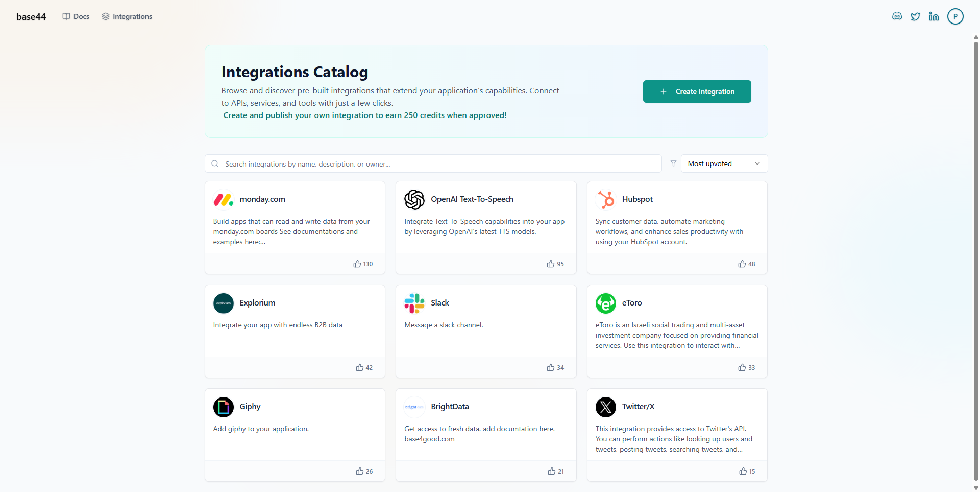Screen dimensions: 980x492
Task: Upvote the monday.com integration
Action: click(363, 264)
